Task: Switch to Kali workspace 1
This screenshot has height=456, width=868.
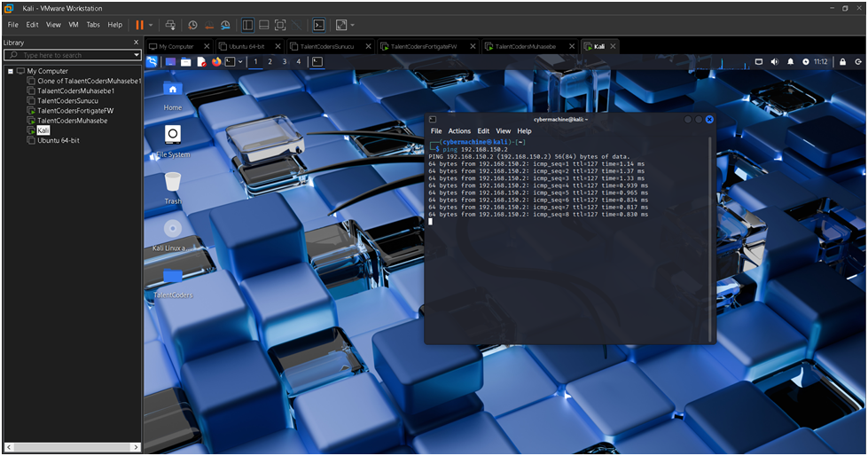Action: pyautogui.click(x=255, y=61)
